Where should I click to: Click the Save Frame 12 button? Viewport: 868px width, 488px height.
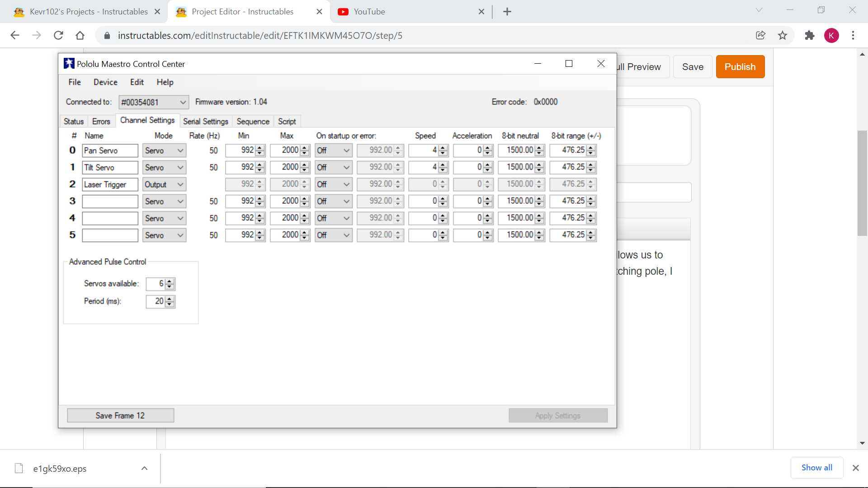(120, 415)
